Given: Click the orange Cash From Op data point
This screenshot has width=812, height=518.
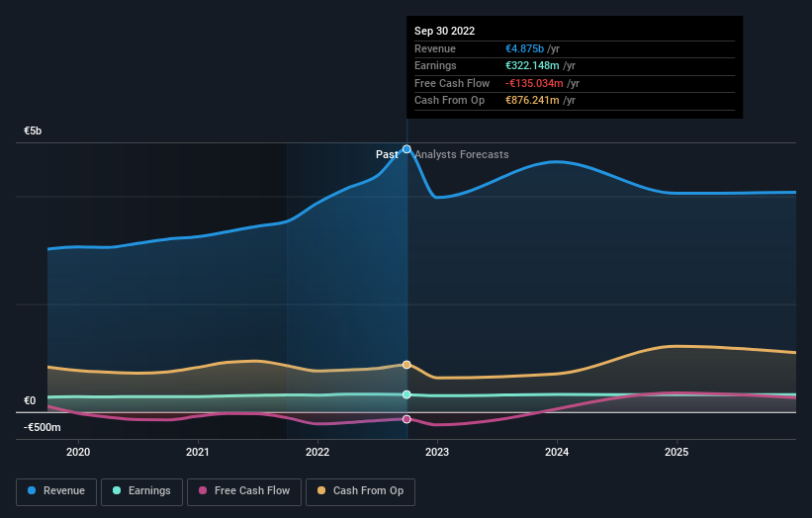Looking at the screenshot, I should click(406, 365).
